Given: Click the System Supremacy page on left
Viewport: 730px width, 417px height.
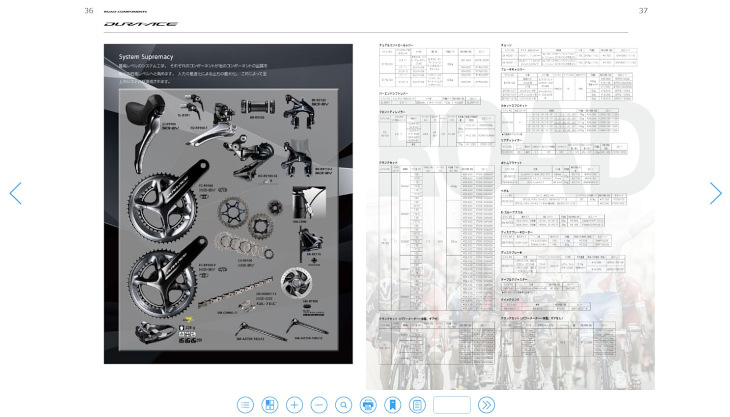Looking at the screenshot, I should [x=228, y=204].
